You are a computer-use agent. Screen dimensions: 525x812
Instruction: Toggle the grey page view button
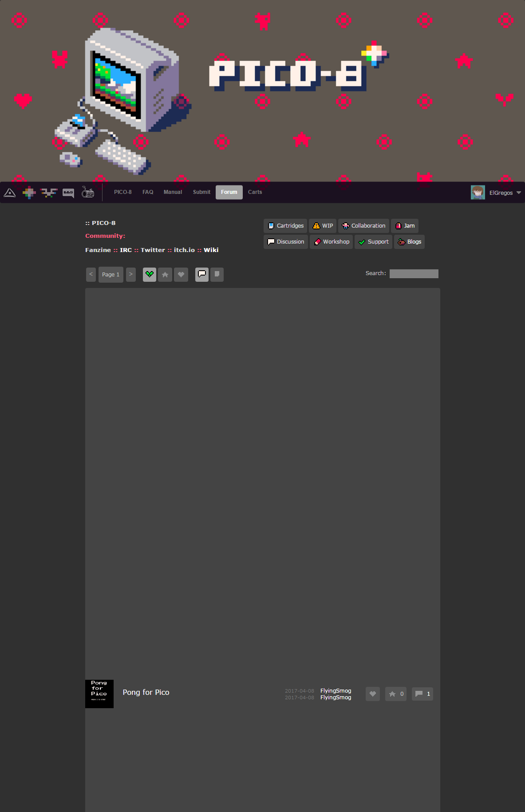tap(217, 275)
